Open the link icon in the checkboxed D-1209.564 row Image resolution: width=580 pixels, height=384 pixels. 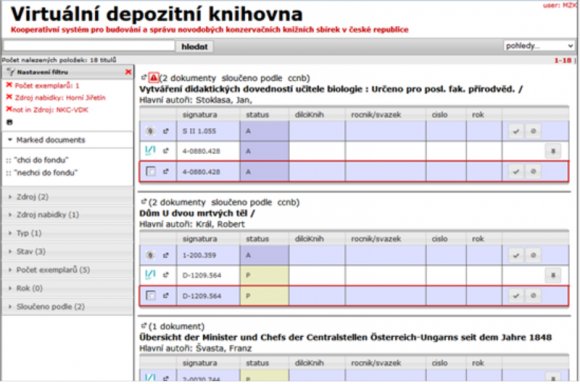pyautogui.click(x=166, y=296)
